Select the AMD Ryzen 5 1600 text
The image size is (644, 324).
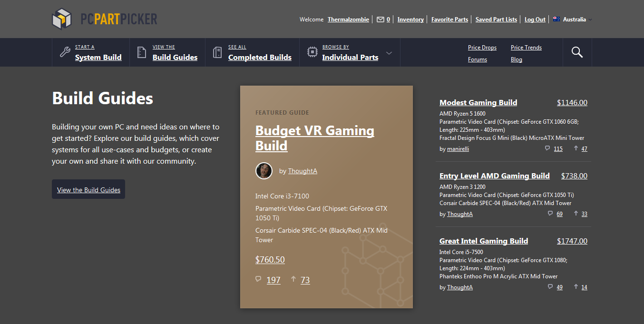pos(462,114)
